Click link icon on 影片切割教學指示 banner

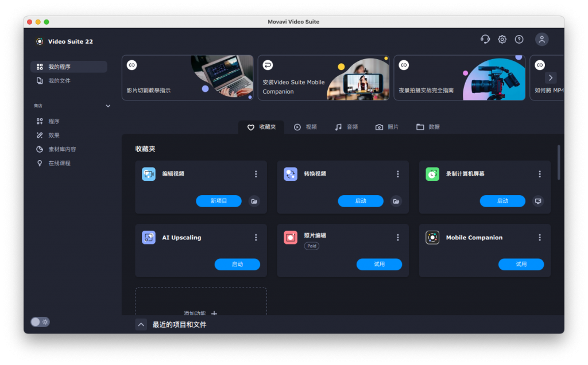131,65
